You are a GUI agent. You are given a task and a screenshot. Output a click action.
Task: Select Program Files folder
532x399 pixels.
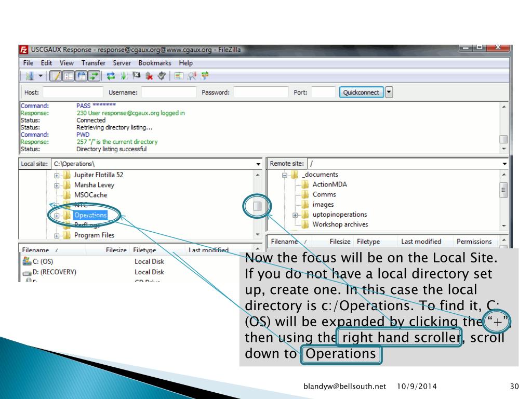94,235
